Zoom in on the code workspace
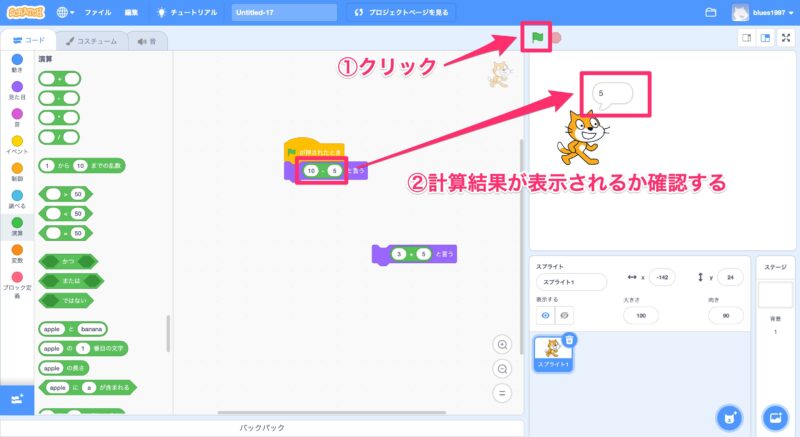Screen dimensions: 800x437 [x=503, y=344]
